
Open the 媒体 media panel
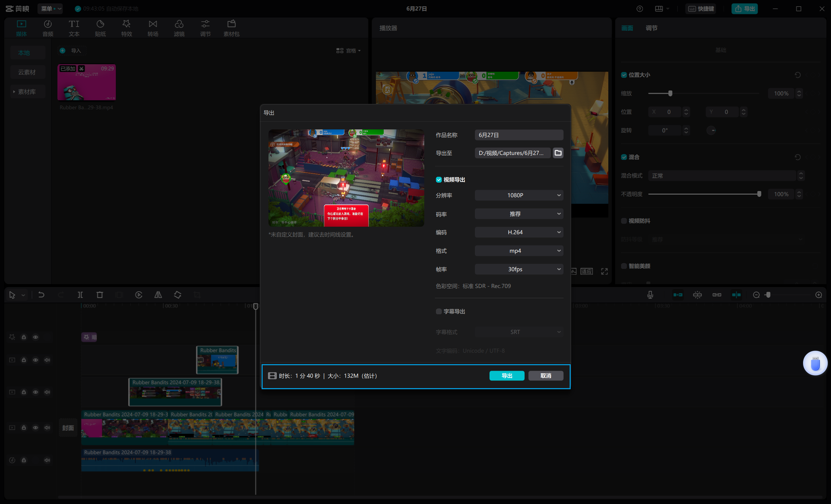[21, 28]
